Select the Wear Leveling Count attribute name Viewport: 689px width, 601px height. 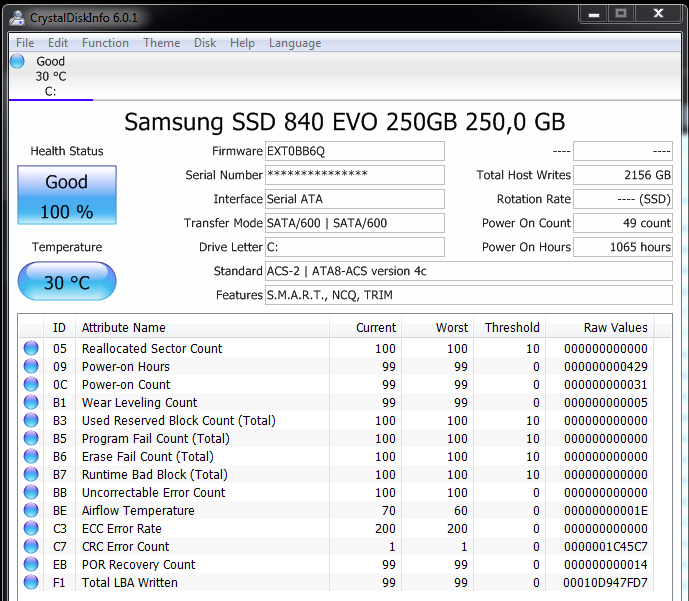(x=140, y=402)
